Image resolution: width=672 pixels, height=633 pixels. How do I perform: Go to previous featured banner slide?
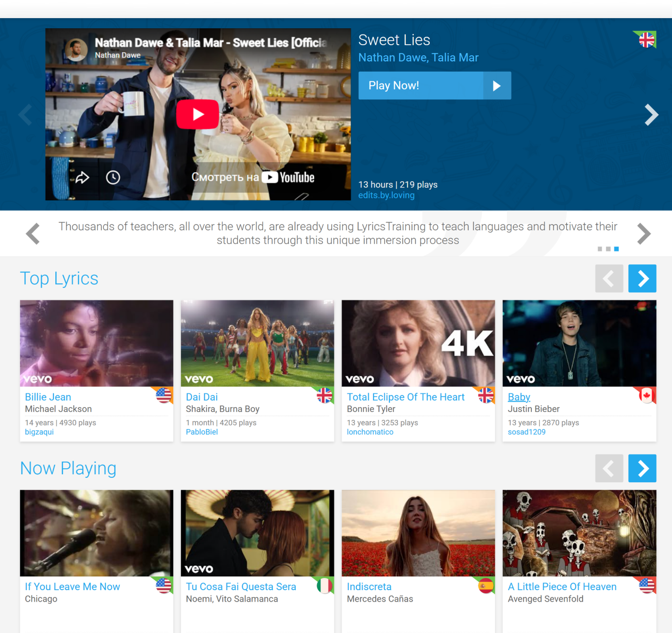(x=26, y=115)
